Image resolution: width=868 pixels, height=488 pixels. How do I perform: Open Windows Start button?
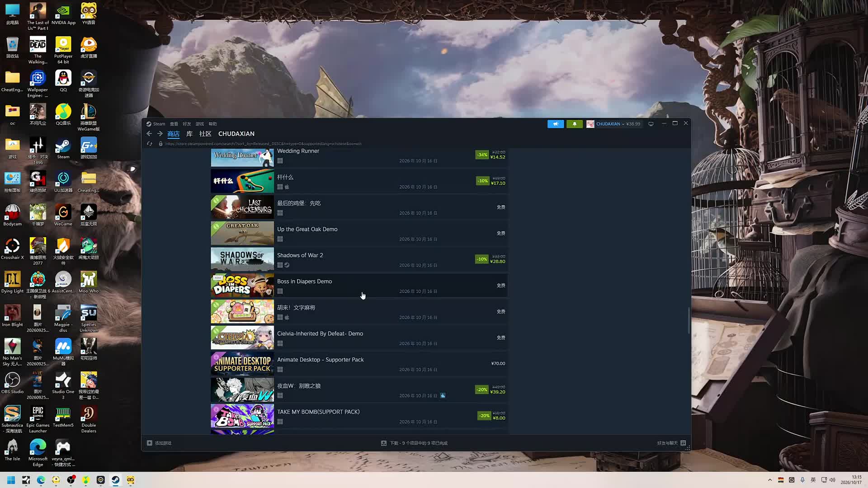click(11, 480)
